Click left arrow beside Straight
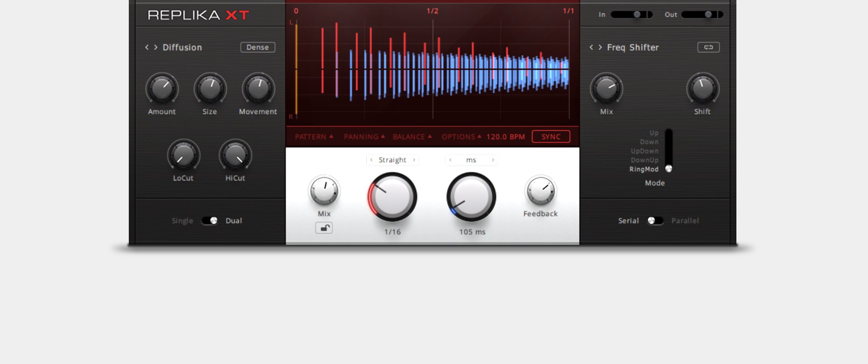The width and height of the screenshot is (868, 364). point(371,160)
